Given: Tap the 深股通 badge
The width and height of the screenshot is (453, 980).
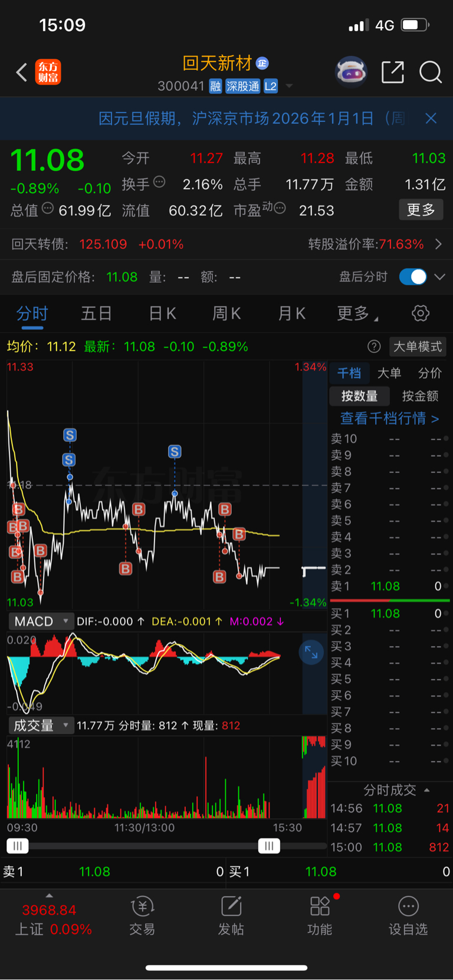Looking at the screenshot, I should 242,87.
